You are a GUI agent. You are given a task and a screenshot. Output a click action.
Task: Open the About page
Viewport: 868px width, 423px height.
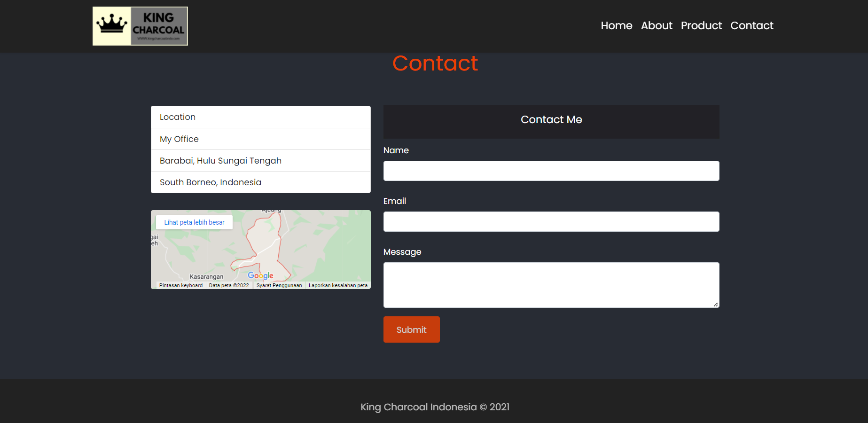click(656, 25)
